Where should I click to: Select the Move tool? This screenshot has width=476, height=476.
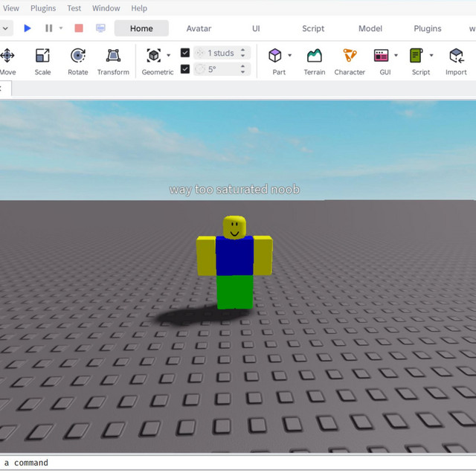pyautogui.click(x=7, y=62)
